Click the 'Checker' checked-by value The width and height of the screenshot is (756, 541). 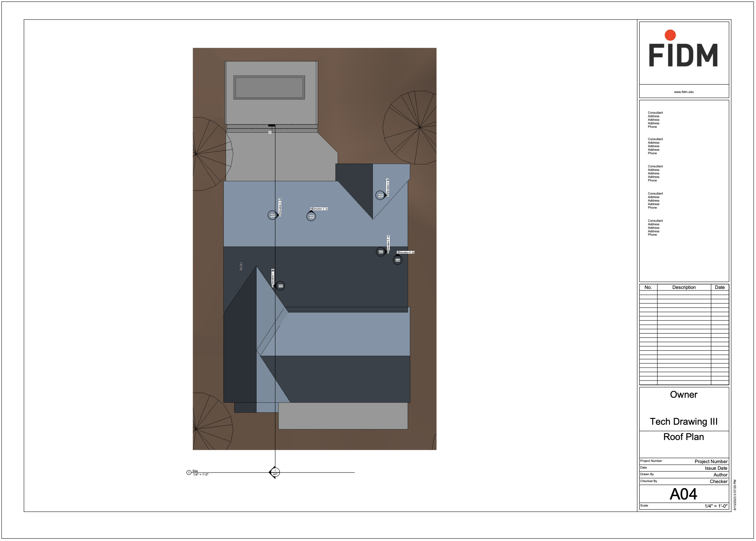click(719, 481)
